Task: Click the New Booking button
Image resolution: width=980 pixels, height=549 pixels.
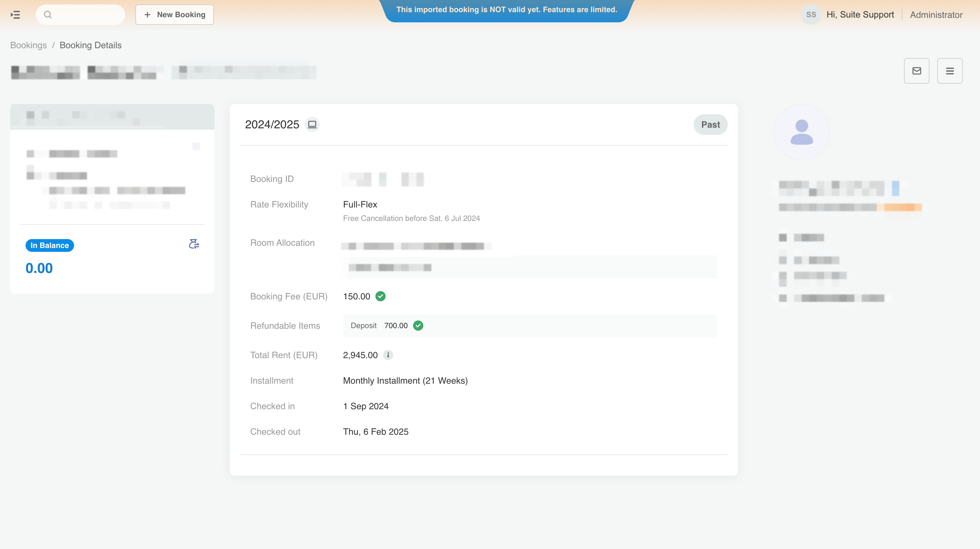Action: click(x=175, y=15)
